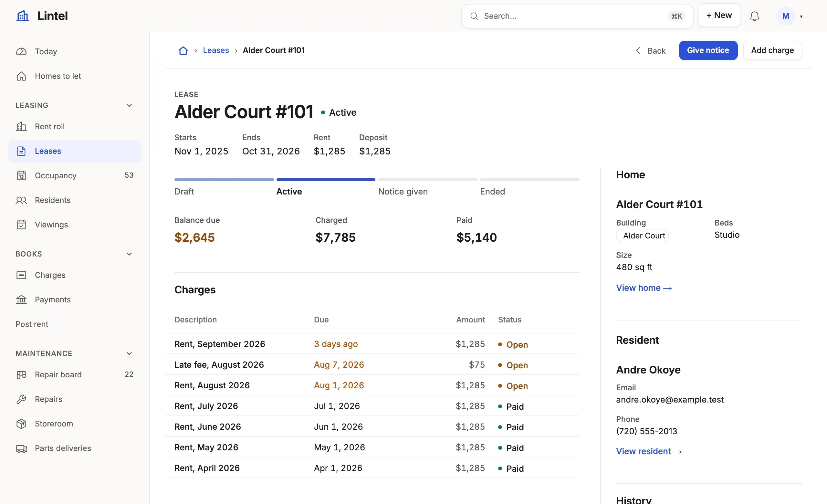Click the Add charge button

pos(772,50)
